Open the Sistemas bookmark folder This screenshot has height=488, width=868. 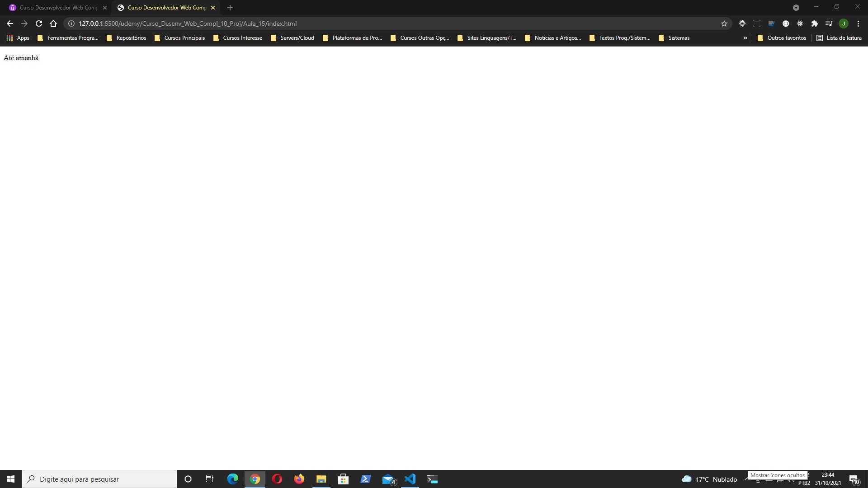(674, 38)
